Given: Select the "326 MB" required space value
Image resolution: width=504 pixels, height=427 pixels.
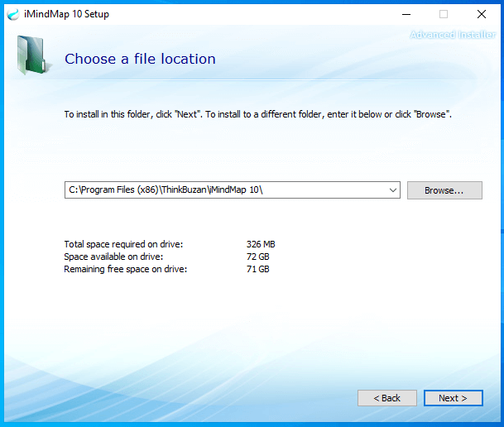Looking at the screenshot, I should click(261, 244).
